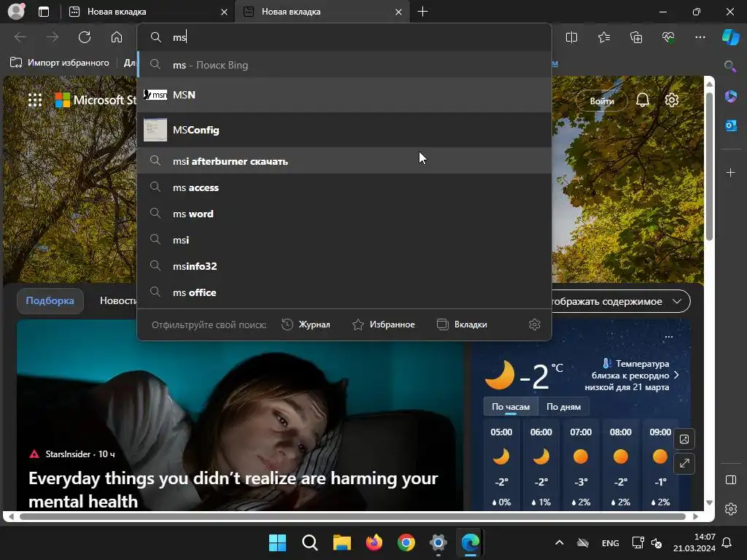This screenshot has height=560, width=747.
Task: Filter search by Вкладки
Action: [462, 324]
